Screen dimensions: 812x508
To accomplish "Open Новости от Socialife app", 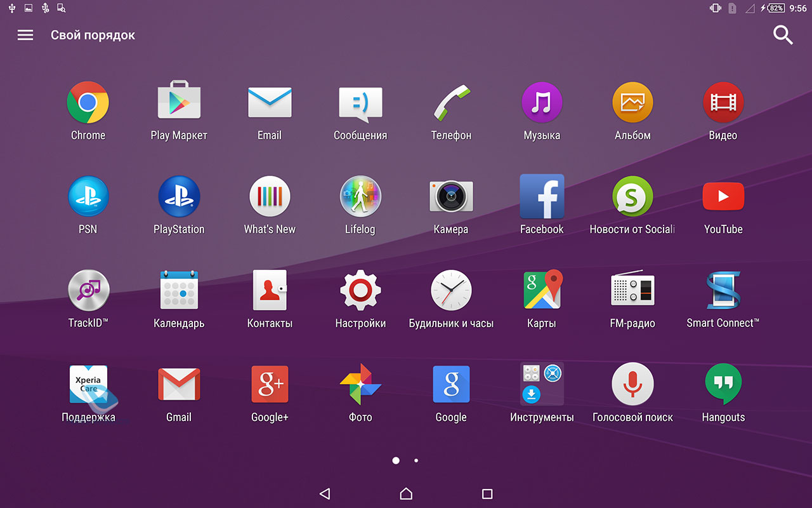I will (x=632, y=196).
